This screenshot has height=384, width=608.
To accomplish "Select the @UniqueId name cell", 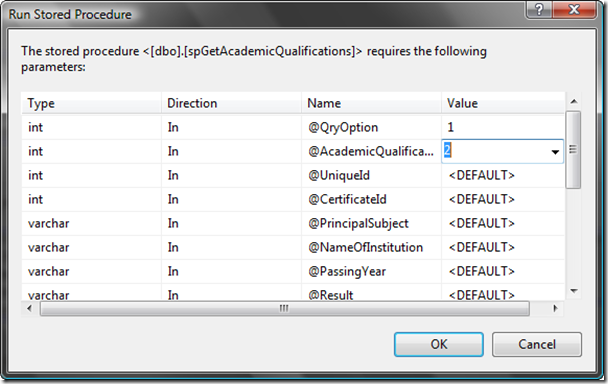I will click(x=371, y=175).
